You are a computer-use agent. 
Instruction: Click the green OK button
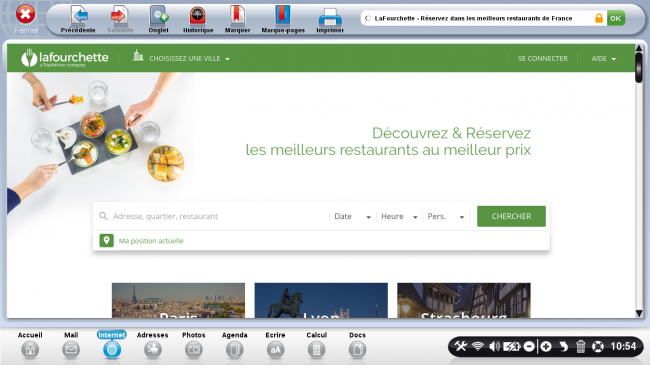coord(616,18)
